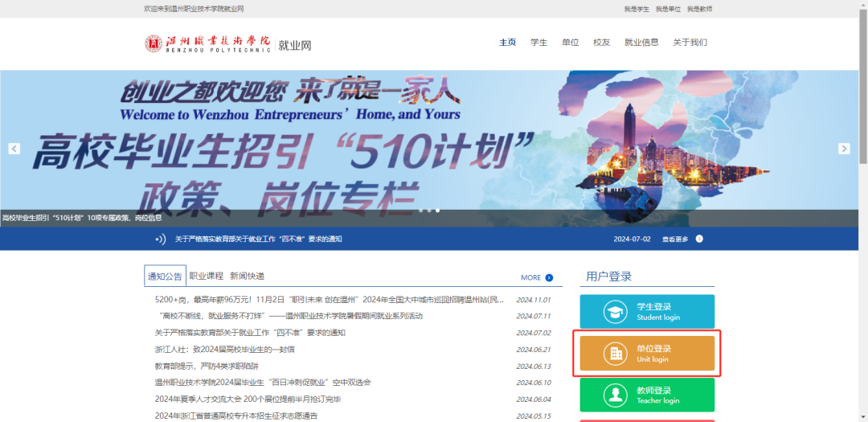This screenshot has width=868, height=422.
Task: Click the blue arrow next to MORE
Action: click(x=549, y=277)
